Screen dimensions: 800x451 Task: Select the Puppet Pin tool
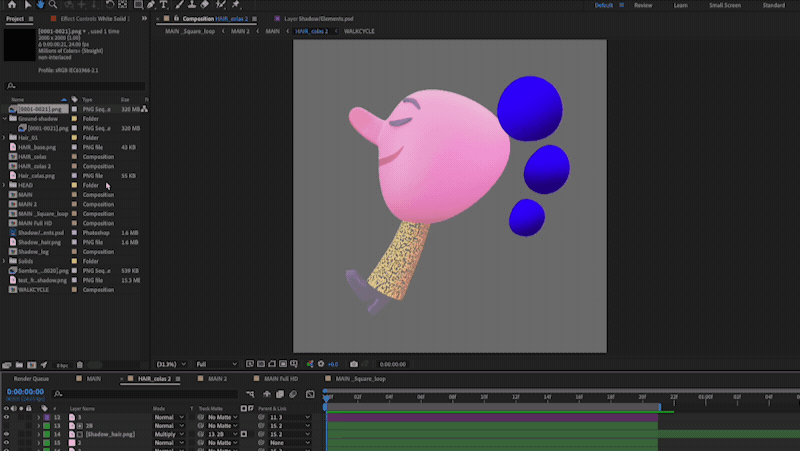236,5
